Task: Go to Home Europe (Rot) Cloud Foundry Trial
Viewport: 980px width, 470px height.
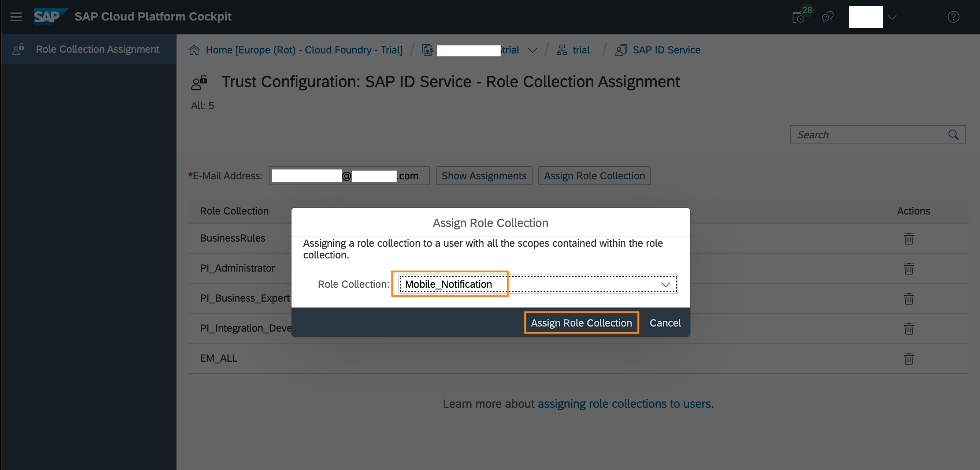Action: [x=304, y=50]
